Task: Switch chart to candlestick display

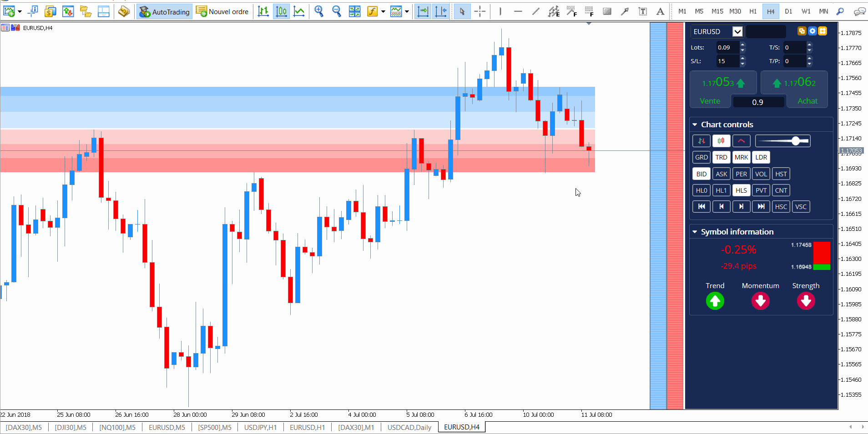Action: point(281,11)
